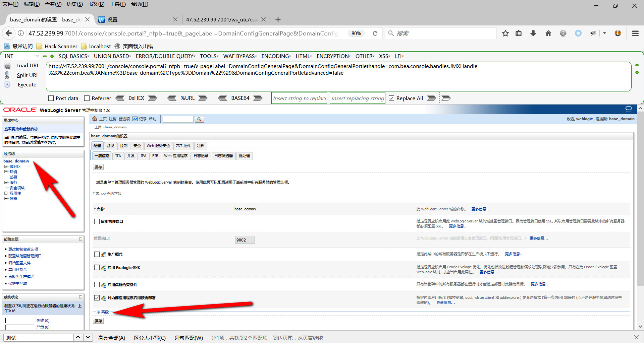Open the WAF BYPASS menu
This screenshot has width=644, height=343.
click(240, 56)
